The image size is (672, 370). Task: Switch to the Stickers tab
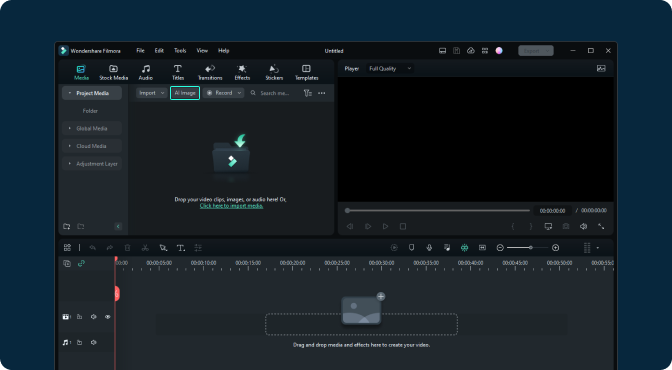(274, 73)
